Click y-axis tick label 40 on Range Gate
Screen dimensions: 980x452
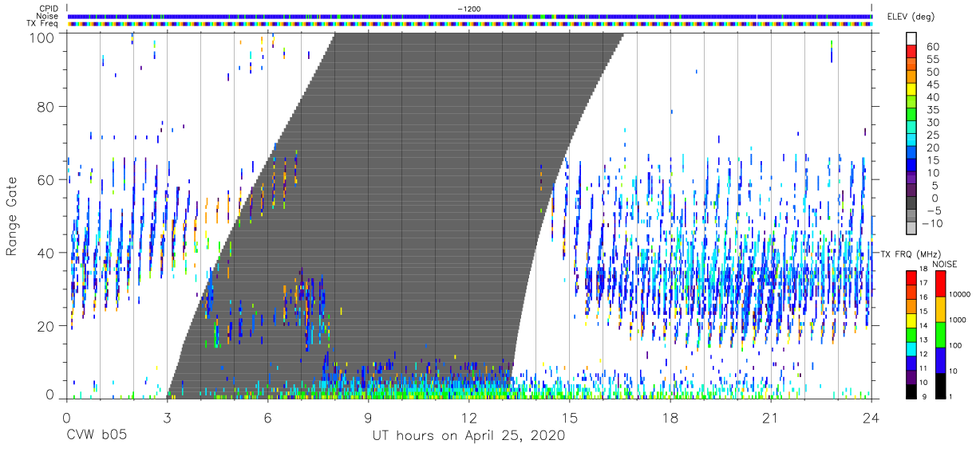[45, 253]
